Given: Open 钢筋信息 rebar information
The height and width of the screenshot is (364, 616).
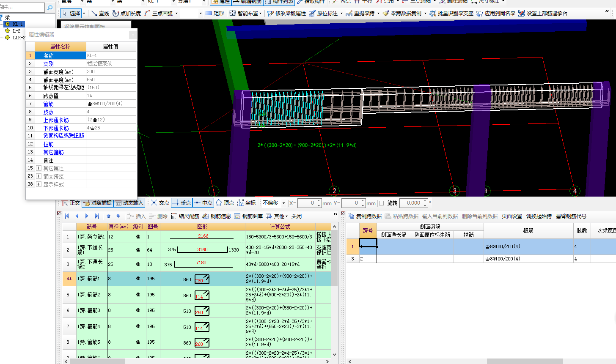Looking at the screenshot, I should click(217, 216).
